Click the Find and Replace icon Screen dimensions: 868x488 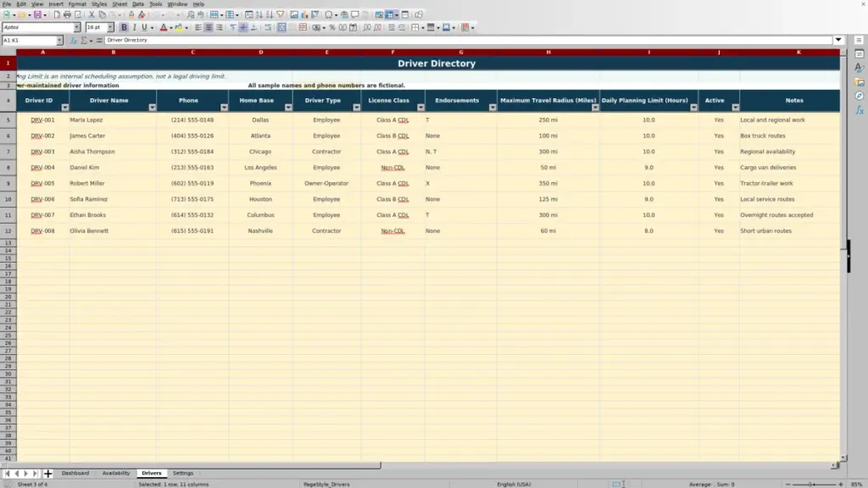click(191, 15)
